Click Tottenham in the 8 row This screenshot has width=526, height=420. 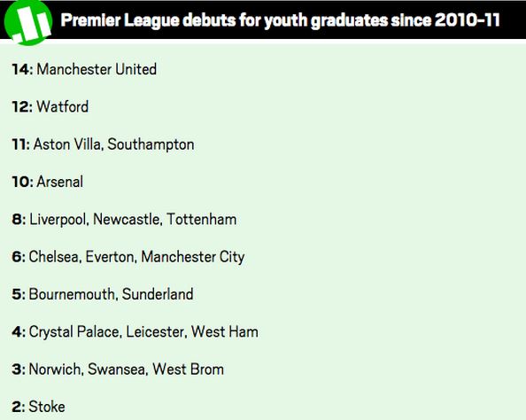(202, 219)
